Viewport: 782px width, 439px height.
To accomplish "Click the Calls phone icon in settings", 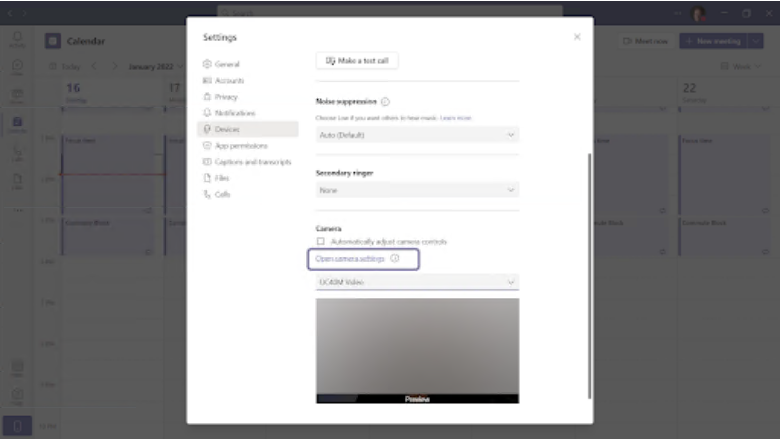I will 207,194.
